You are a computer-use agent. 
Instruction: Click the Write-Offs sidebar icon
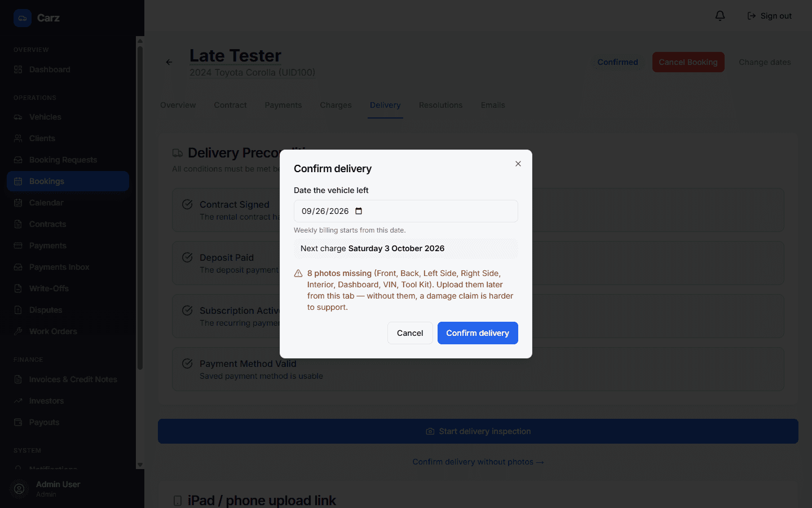tap(18, 288)
